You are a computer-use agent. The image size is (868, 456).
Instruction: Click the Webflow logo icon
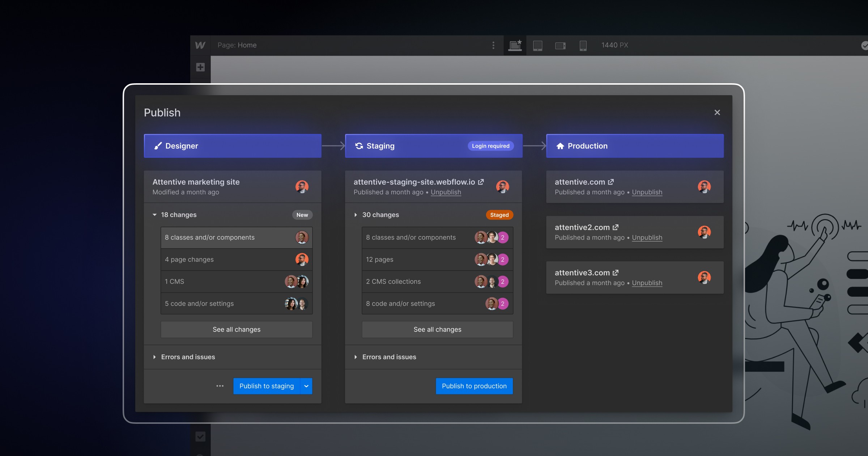200,45
